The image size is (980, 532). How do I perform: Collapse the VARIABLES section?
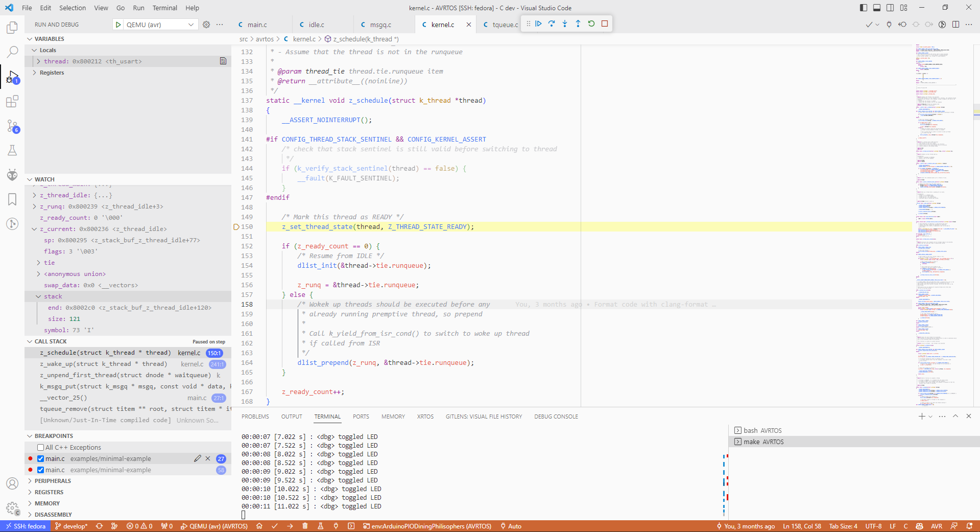pyautogui.click(x=30, y=39)
